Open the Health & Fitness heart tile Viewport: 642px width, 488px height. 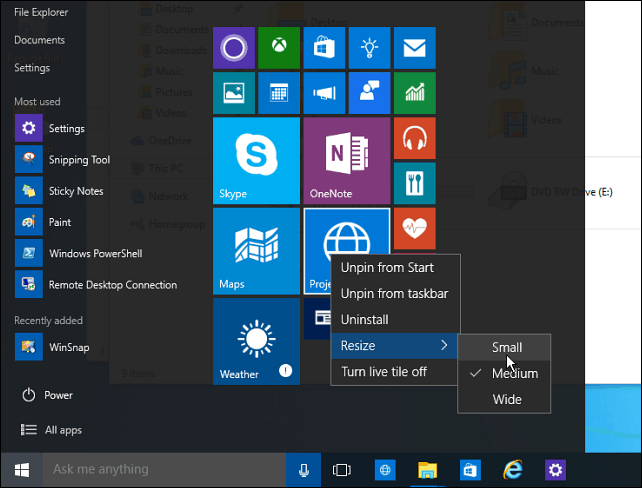click(x=415, y=228)
